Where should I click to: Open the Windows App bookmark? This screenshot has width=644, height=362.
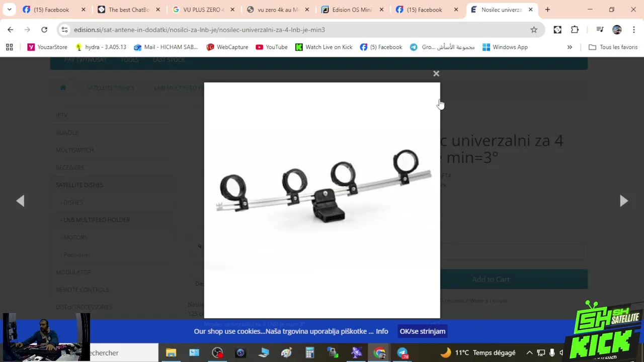pos(505,47)
